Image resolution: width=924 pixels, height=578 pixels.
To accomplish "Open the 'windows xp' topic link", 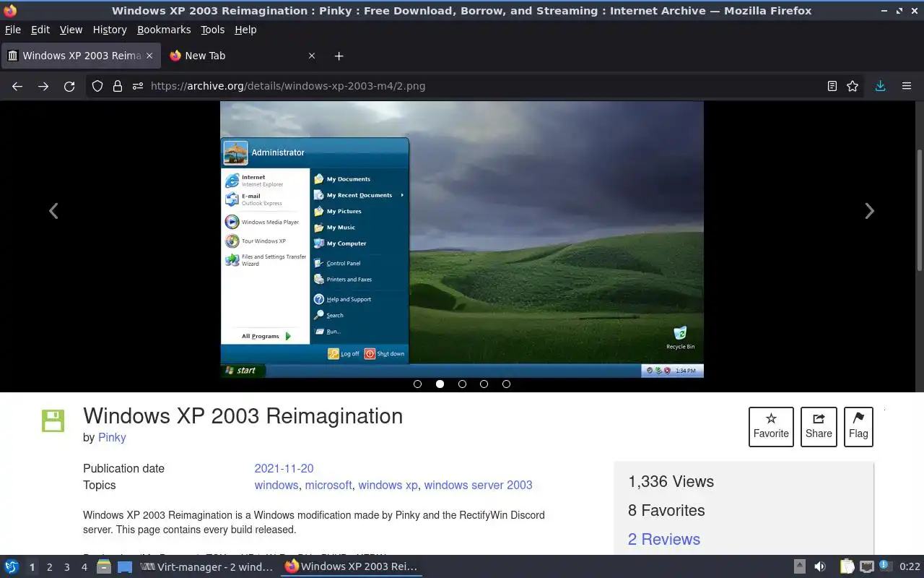I will [x=388, y=485].
